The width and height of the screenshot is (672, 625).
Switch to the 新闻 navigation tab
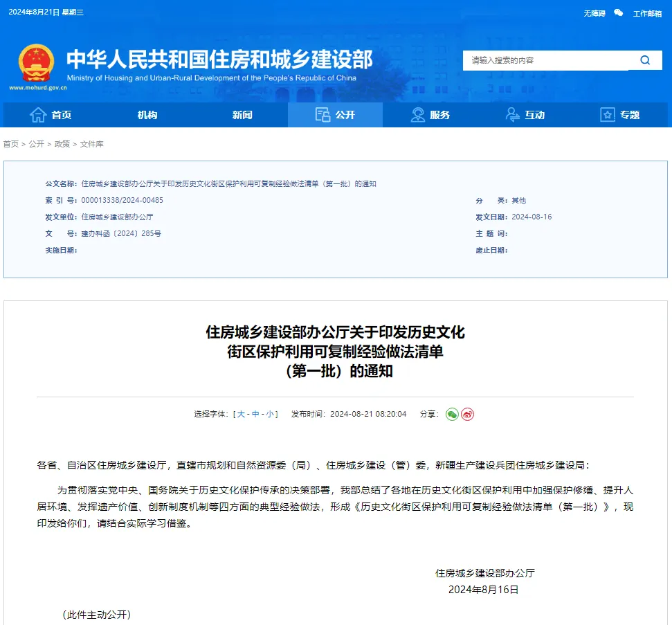click(x=242, y=115)
